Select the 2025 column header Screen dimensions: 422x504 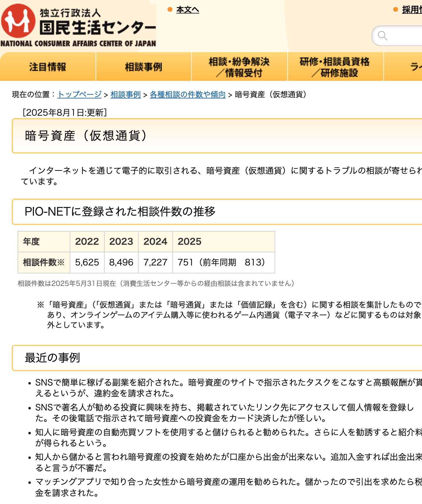[x=224, y=241]
